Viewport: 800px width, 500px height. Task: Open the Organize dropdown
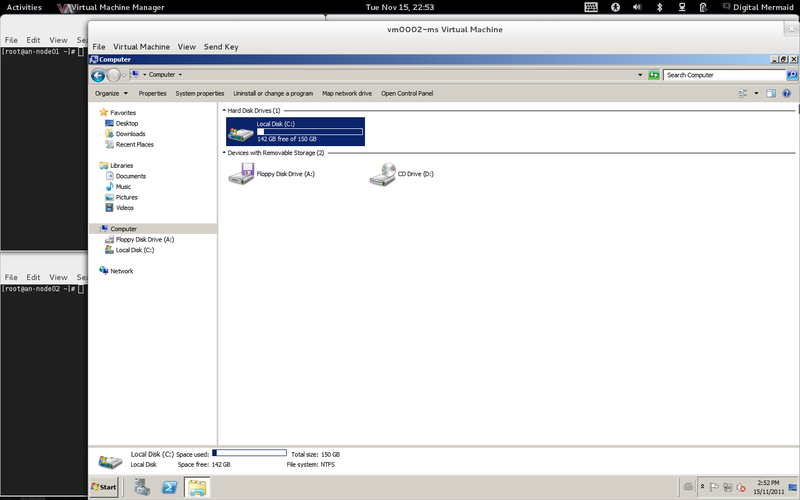click(111, 93)
